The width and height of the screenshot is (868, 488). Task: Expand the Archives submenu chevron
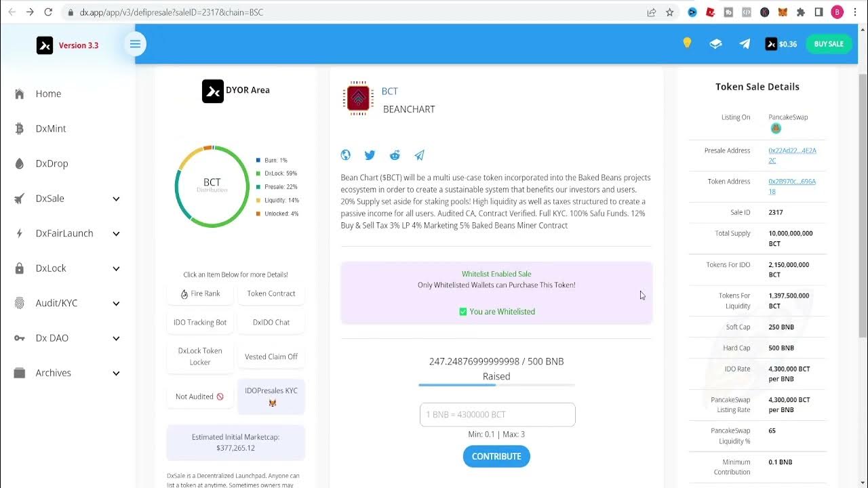[116, 373]
